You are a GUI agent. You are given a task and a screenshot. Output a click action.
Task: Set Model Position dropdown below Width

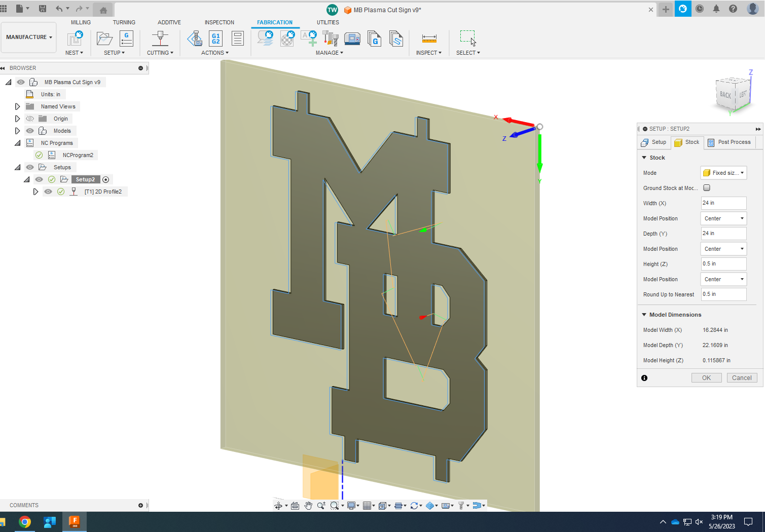723,218
